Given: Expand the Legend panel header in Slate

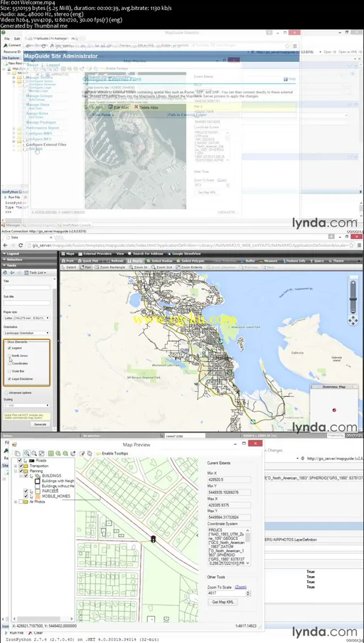Looking at the screenshot, I should click(x=28, y=254).
